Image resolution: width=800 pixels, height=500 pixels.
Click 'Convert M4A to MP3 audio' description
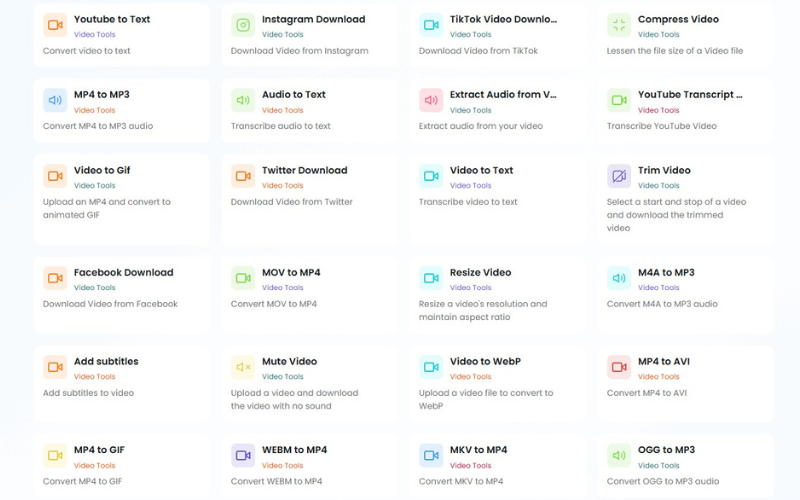[662, 304]
